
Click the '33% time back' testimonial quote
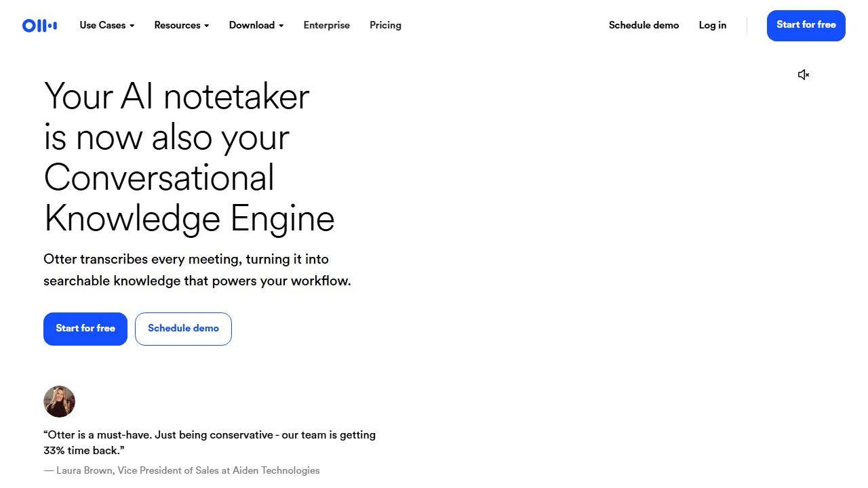[x=210, y=443]
